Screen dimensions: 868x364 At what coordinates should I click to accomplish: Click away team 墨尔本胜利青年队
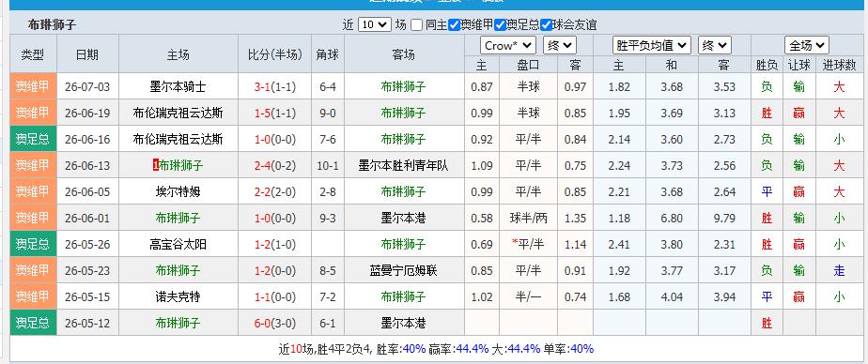tap(404, 165)
